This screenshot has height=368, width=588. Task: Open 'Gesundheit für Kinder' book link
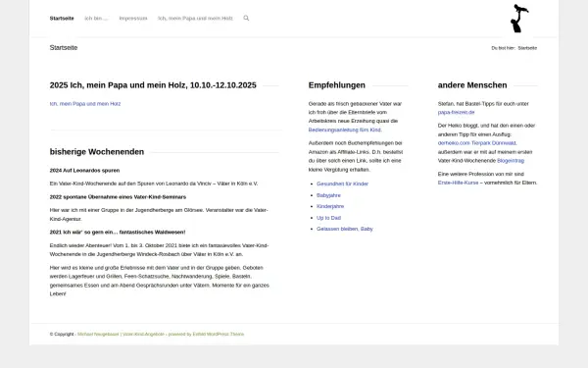point(342,184)
